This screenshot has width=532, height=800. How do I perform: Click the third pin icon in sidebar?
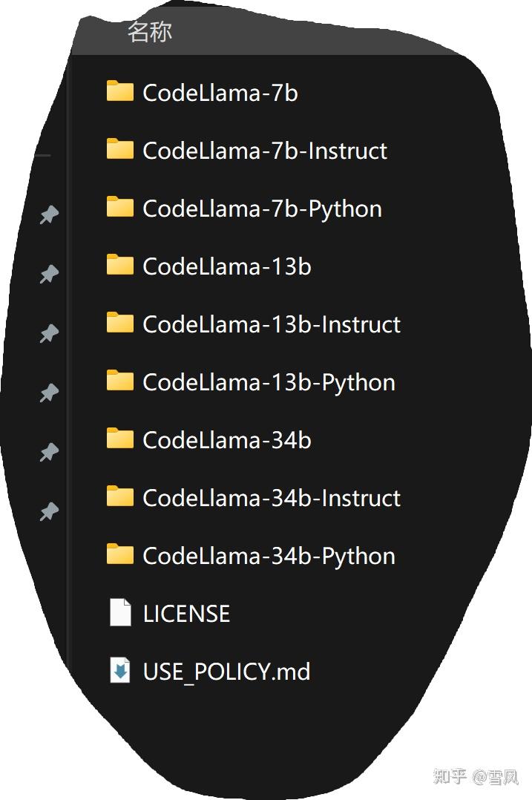click(x=49, y=332)
